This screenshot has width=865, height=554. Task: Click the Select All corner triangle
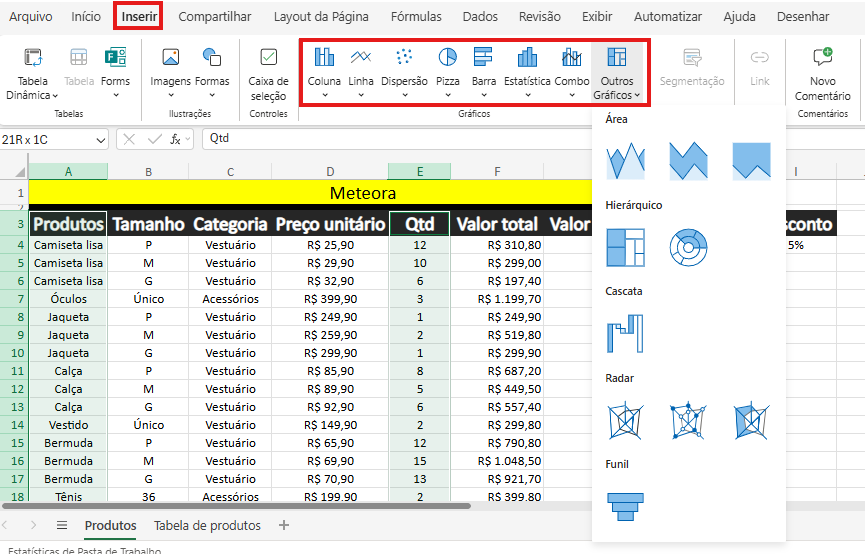pos(20,172)
